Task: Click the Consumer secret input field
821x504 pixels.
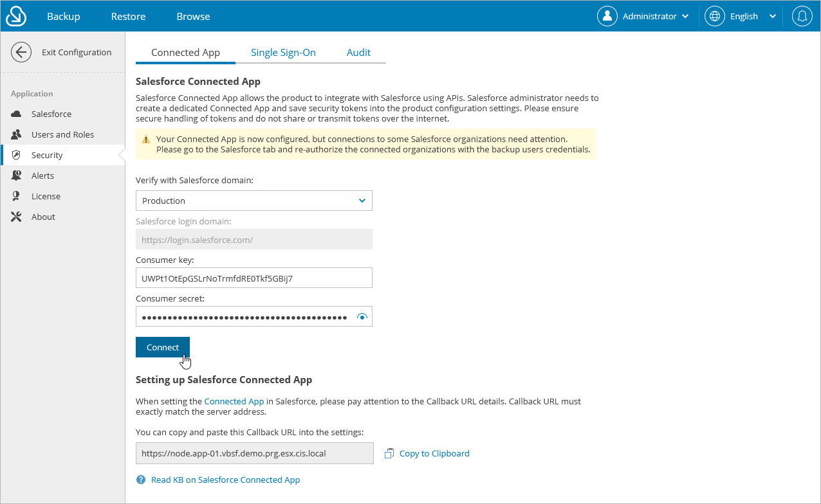Action: coord(254,316)
